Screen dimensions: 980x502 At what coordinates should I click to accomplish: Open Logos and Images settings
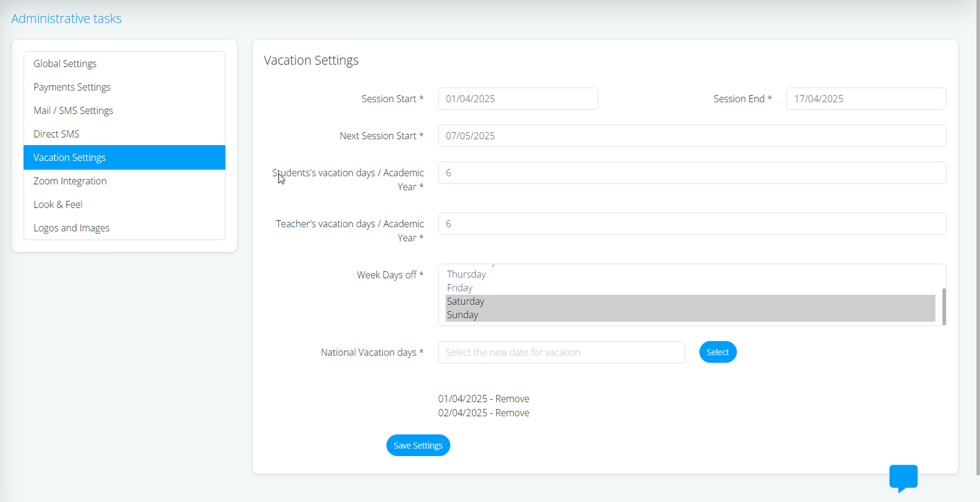pos(71,228)
